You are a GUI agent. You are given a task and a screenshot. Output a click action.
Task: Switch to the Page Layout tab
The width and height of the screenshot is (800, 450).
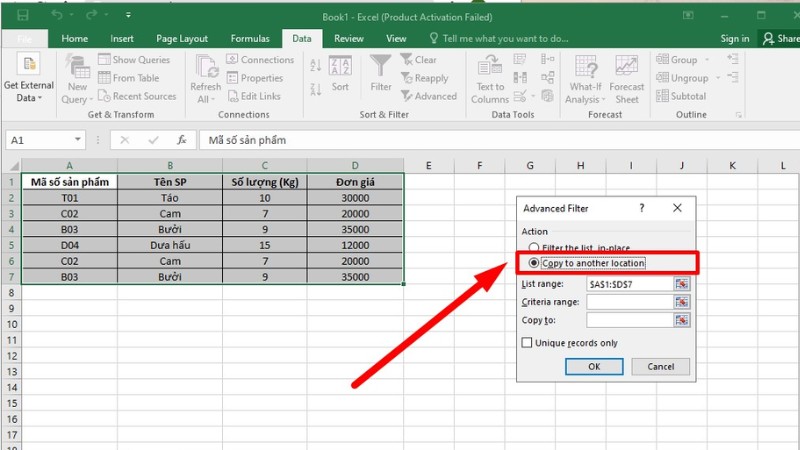pyautogui.click(x=181, y=38)
